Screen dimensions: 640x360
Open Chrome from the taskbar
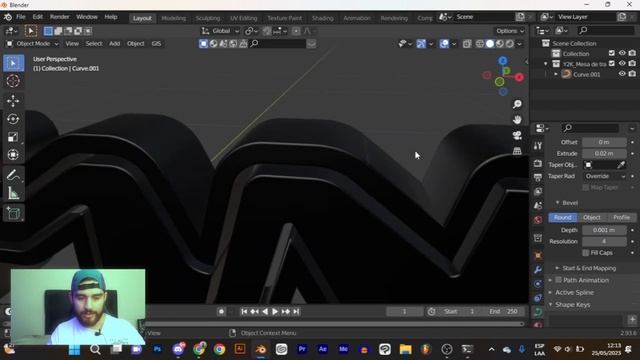219,349
